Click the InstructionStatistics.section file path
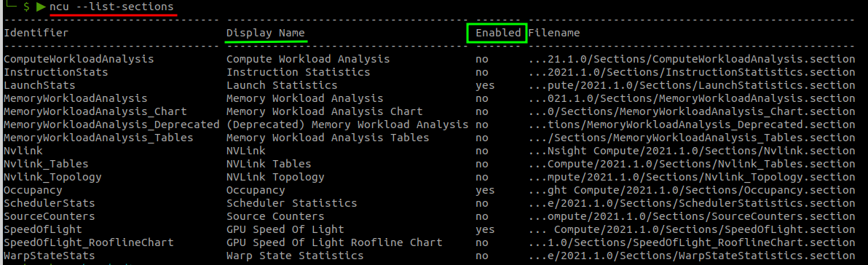Screen dimensions: 868x265 click(x=692, y=72)
